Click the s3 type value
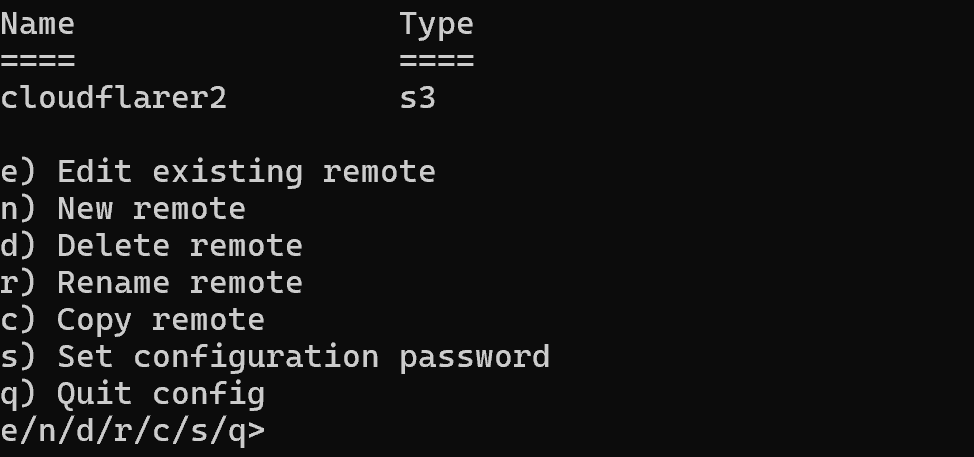 click(417, 98)
